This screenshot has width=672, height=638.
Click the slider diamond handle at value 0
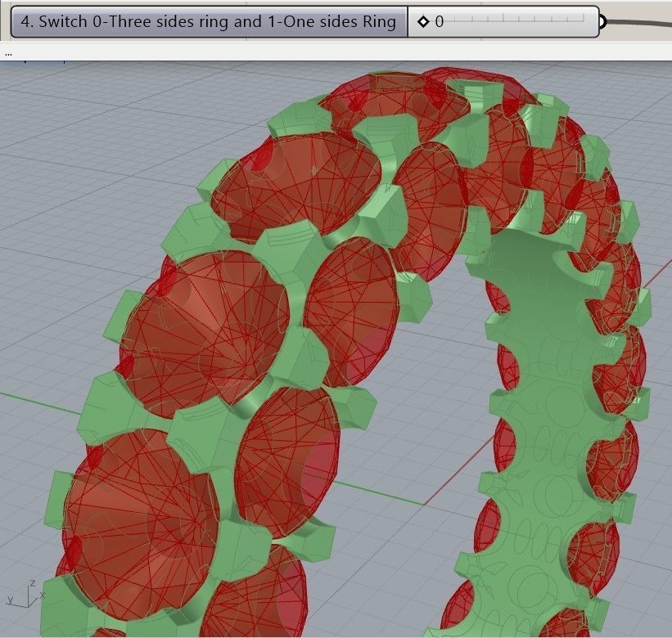423,21
